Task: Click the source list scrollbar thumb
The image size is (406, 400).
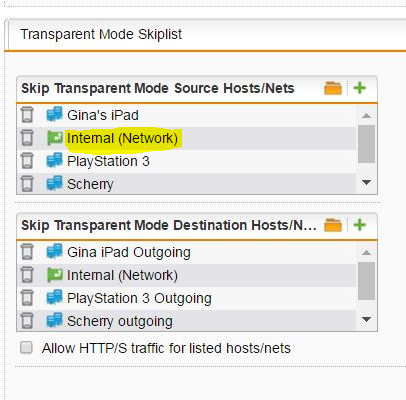Action: tap(366, 144)
